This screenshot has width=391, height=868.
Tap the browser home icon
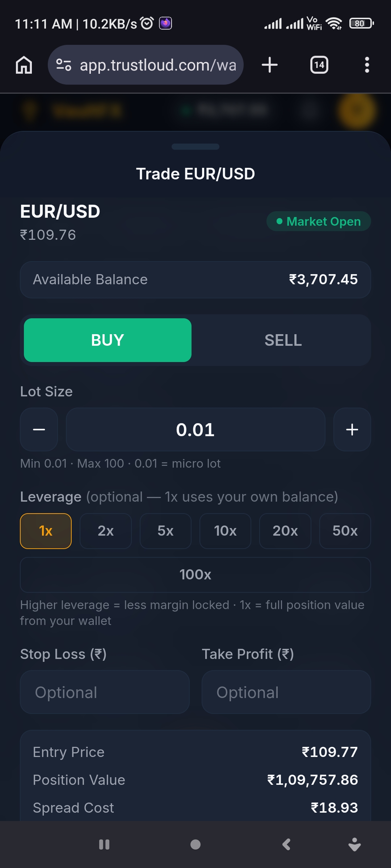(x=24, y=65)
